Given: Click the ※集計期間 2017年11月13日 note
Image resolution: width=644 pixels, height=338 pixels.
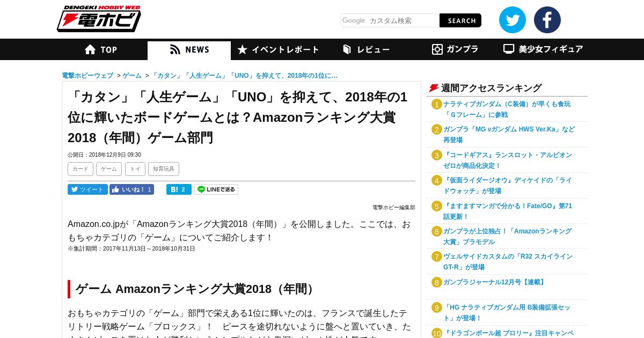Looking at the screenshot, I should coord(131,249).
